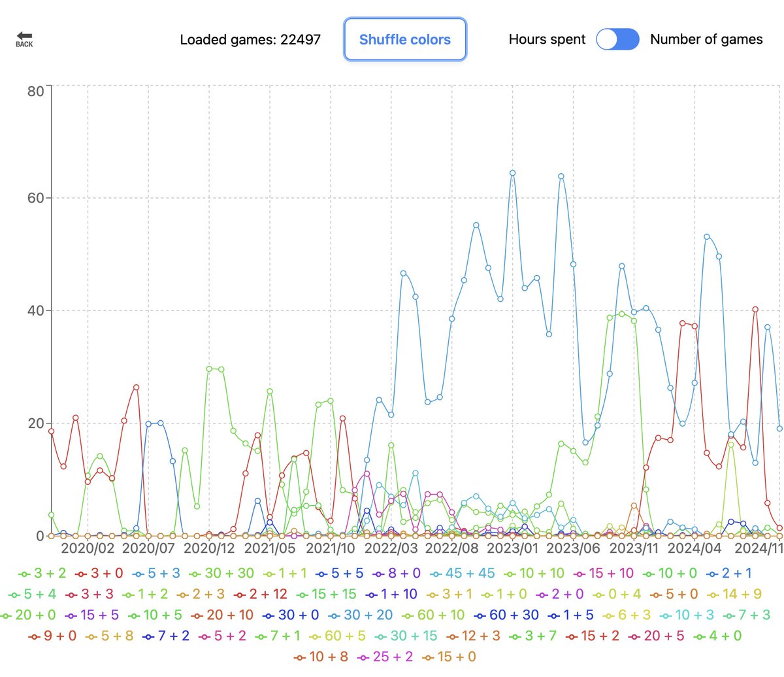Click the 60 + 10 legend entry
Viewport: 784px width, 677px height.
tap(433, 615)
